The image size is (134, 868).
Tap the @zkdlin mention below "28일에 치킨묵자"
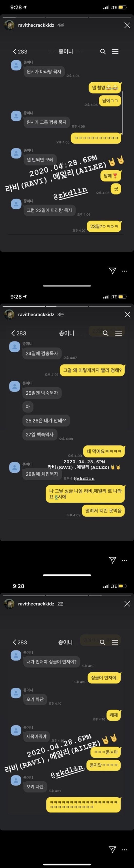(x=84, y=478)
